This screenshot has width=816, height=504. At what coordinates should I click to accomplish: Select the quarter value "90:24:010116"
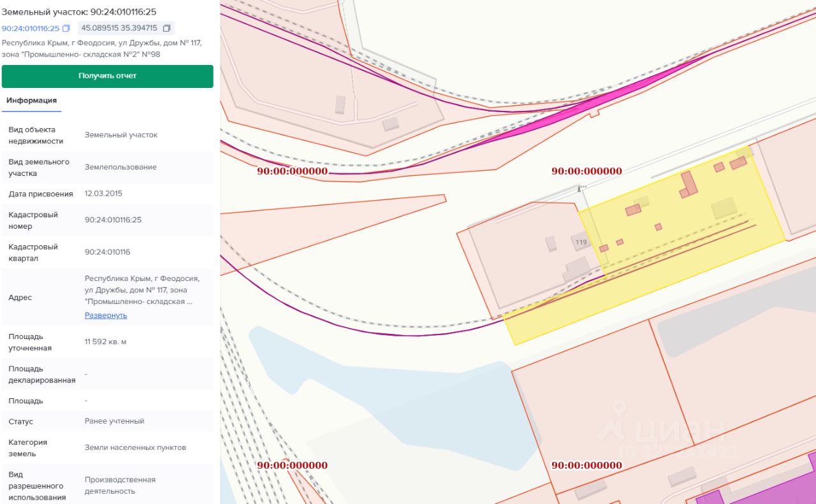click(x=107, y=252)
